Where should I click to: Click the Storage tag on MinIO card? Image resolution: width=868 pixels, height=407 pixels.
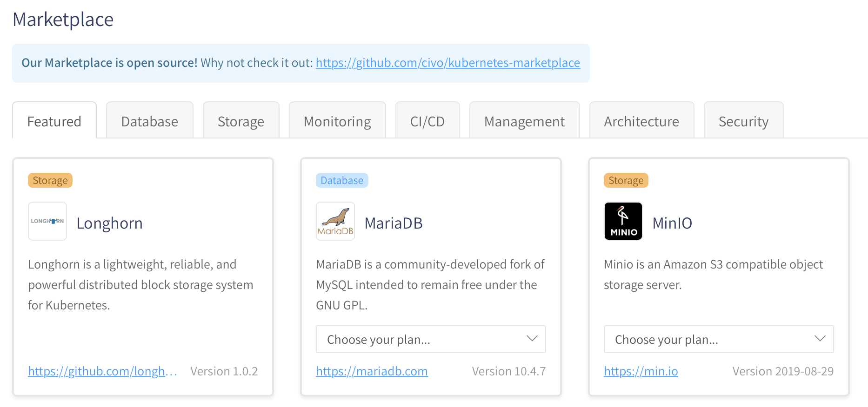coord(626,180)
